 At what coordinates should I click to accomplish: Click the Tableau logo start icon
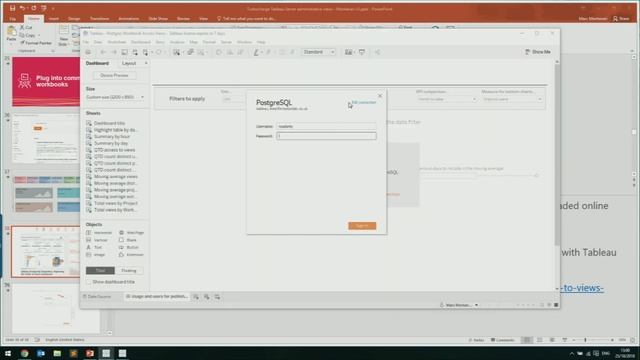88,52
